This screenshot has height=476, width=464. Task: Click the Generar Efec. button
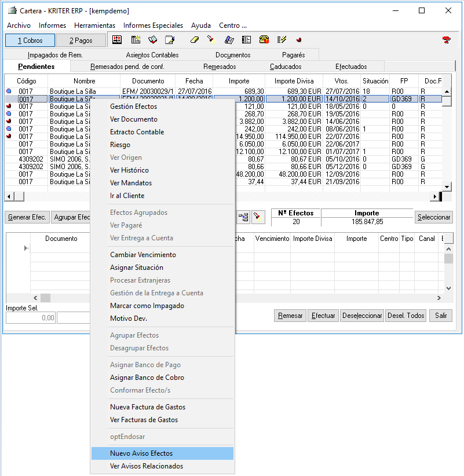[27, 217]
